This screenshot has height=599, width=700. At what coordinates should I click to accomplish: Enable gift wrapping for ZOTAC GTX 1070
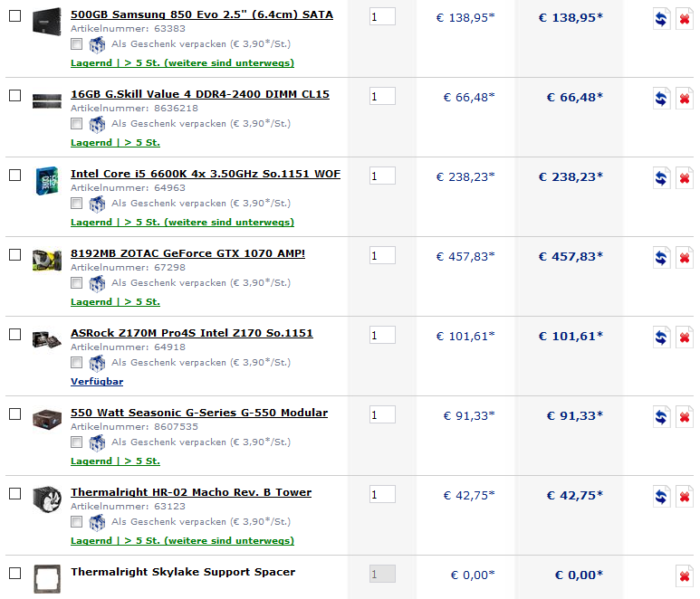pos(77,283)
